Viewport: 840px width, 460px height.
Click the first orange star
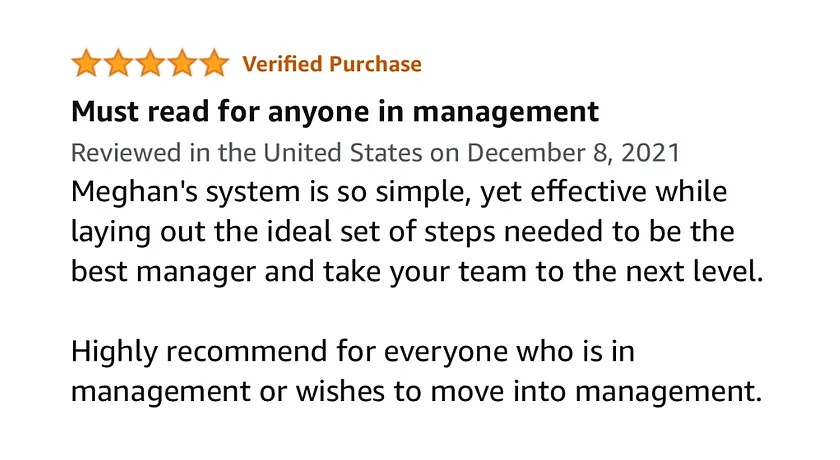tap(86, 65)
